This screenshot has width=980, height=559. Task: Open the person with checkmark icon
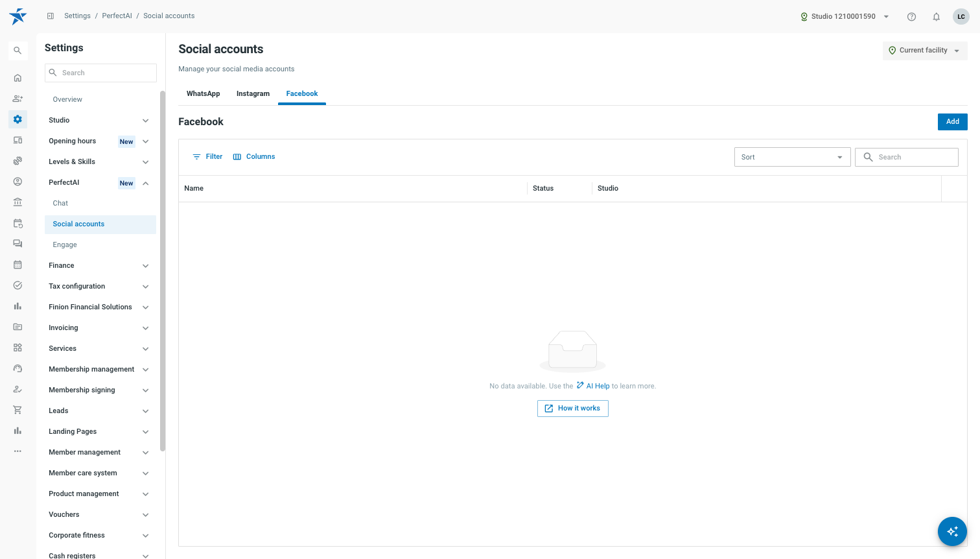coord(17,389)
